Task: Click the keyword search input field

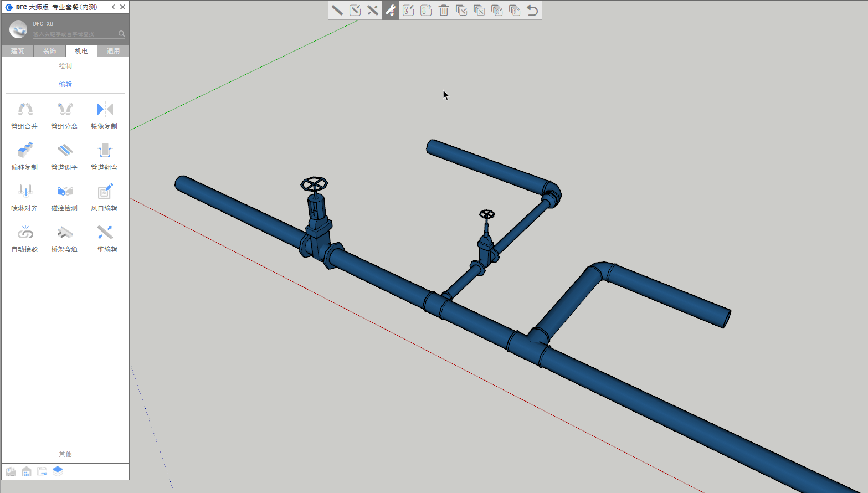Action: point(74,34)
